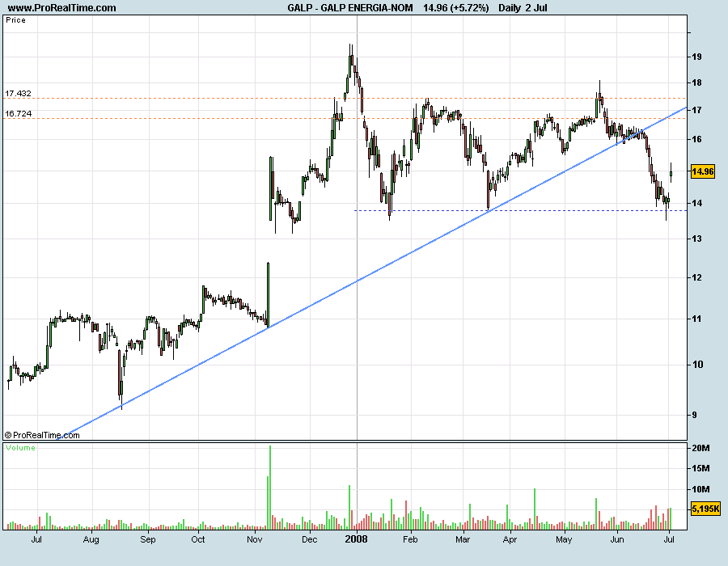The height and width of the screenshot is (566, 728).
Task: Click the 2 Jul date label
Action: click(536, 8)
